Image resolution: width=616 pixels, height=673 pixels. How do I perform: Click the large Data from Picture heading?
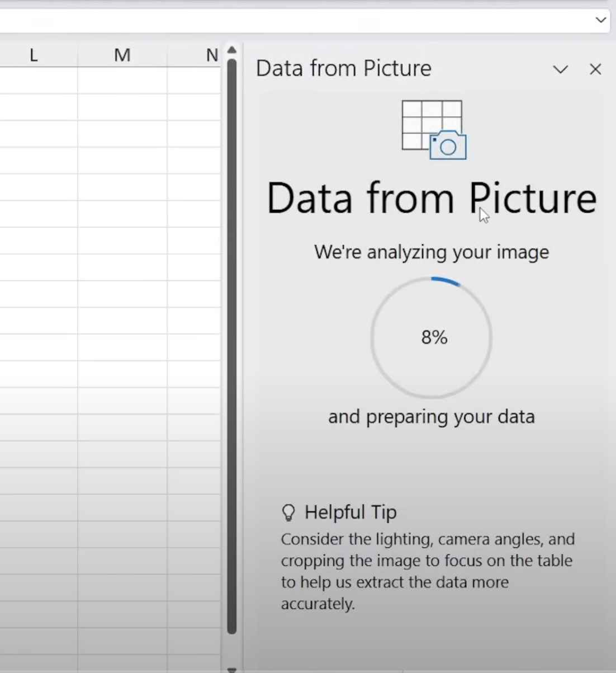coord(432,198)
